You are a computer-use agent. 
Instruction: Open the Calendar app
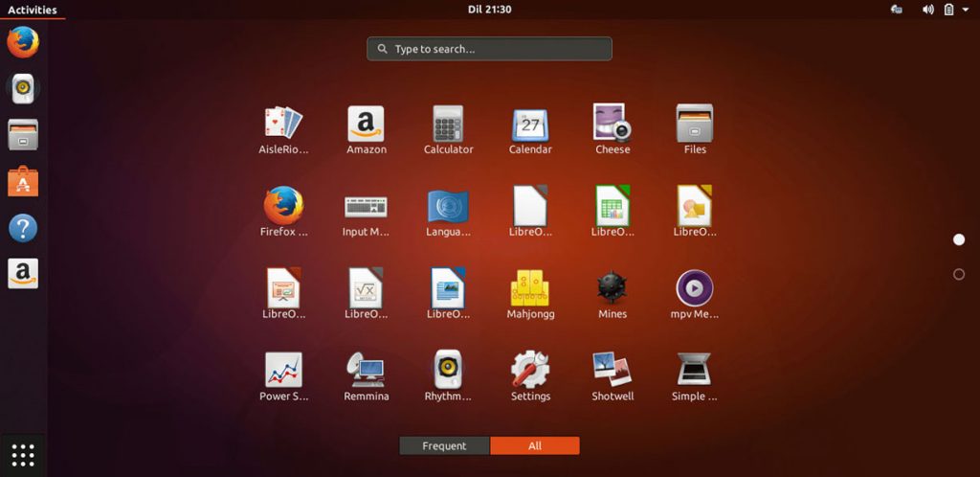pos(530,125)
